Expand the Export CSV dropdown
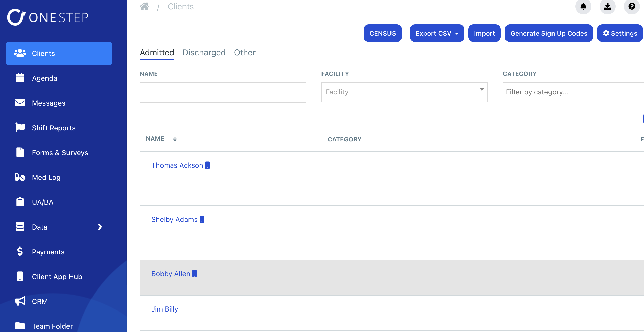This screenshot has height=332, width=644. pyautogui.click(x=437, y=33)
